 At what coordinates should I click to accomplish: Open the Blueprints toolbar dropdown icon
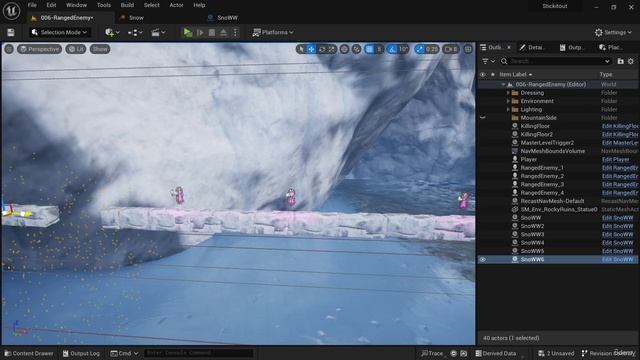135,32
